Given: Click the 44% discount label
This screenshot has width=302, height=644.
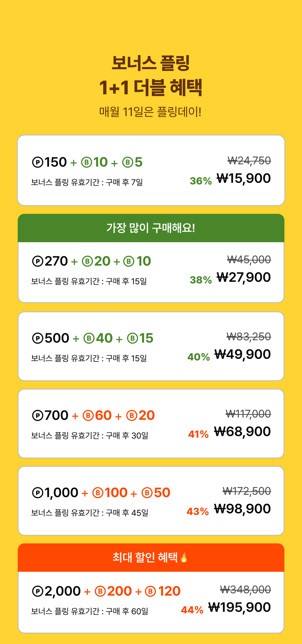Looking at the screenshot, I should click(x=192, y=610).
